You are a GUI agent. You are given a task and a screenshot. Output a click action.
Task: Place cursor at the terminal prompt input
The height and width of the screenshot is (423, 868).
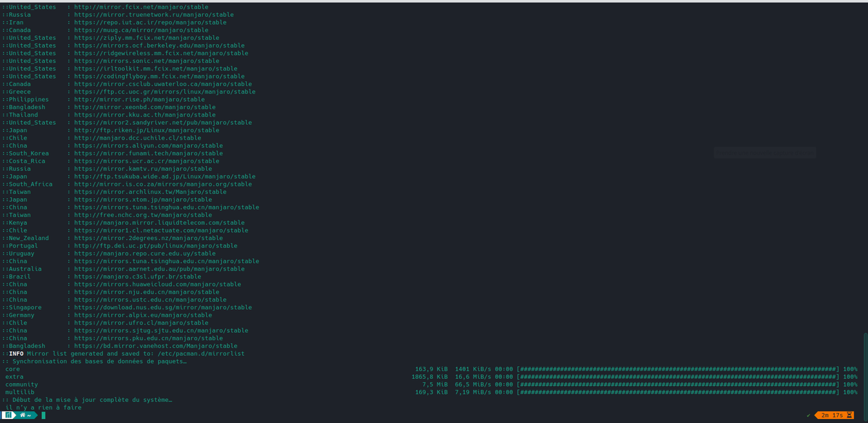tap(43, 415)
